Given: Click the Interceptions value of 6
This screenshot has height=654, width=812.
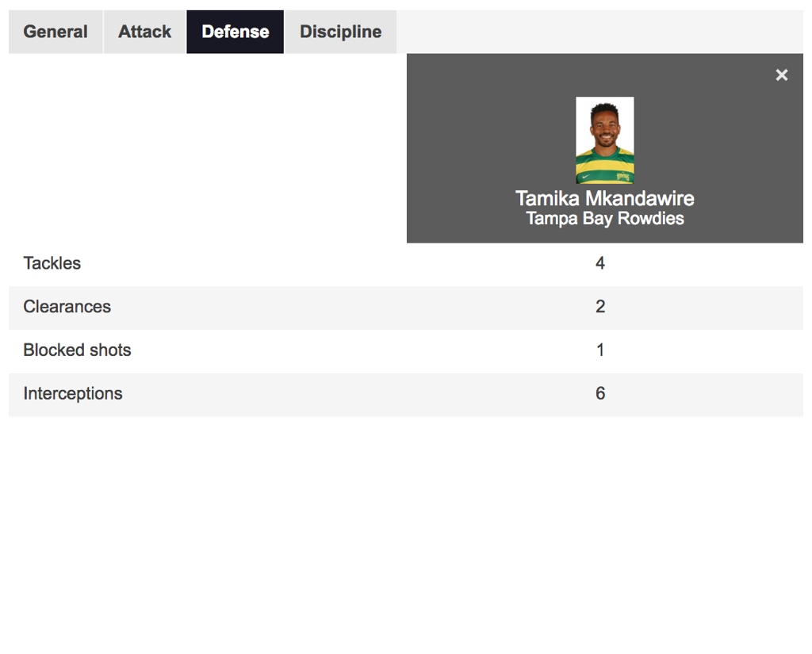Looking at the screenshot, I should pyautogui.click(x=600, y=394).
